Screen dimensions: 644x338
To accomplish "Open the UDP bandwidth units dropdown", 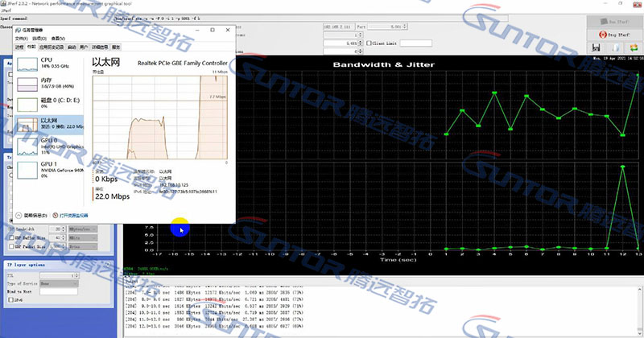I will [82, 229].
